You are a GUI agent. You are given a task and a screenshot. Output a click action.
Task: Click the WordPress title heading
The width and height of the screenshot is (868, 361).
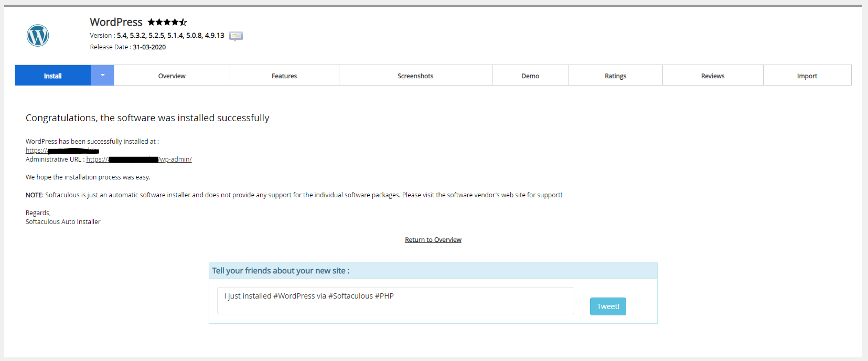pos(116,22)
